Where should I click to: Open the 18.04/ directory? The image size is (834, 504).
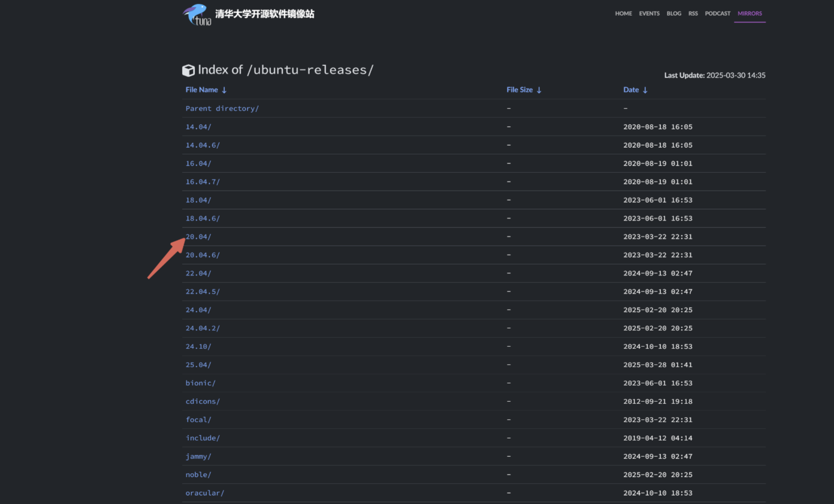(198, 200)
